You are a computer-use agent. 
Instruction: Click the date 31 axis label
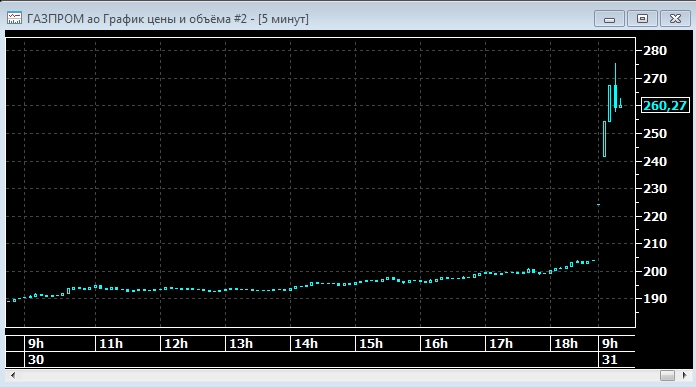(609, 359)
